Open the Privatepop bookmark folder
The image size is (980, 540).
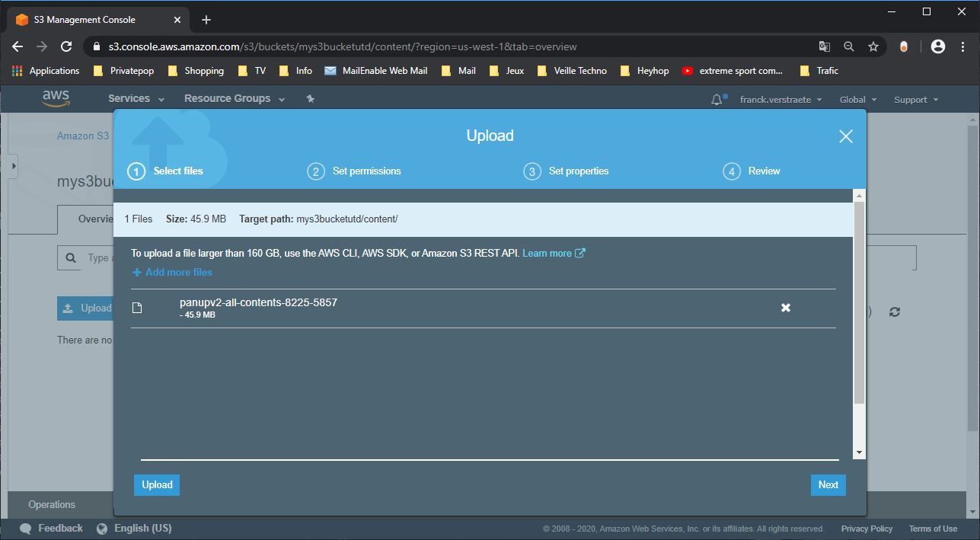tap(123, 71)
